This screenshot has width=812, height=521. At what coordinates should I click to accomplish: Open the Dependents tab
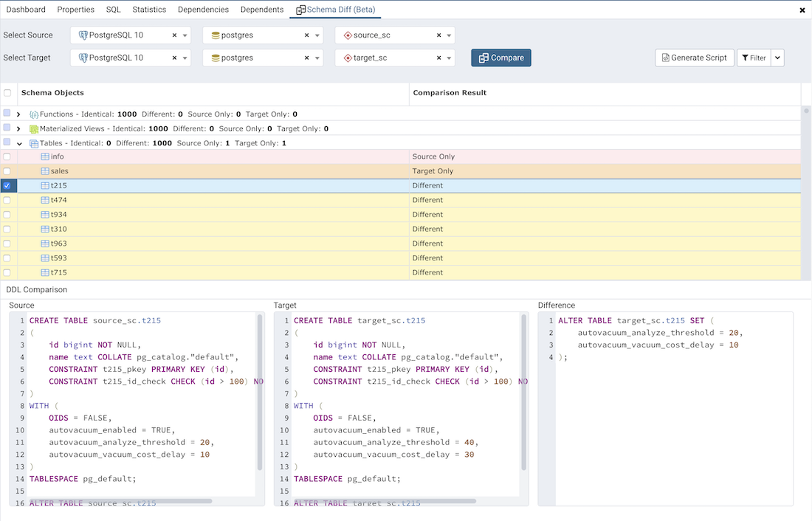click(x=262, y=10)
